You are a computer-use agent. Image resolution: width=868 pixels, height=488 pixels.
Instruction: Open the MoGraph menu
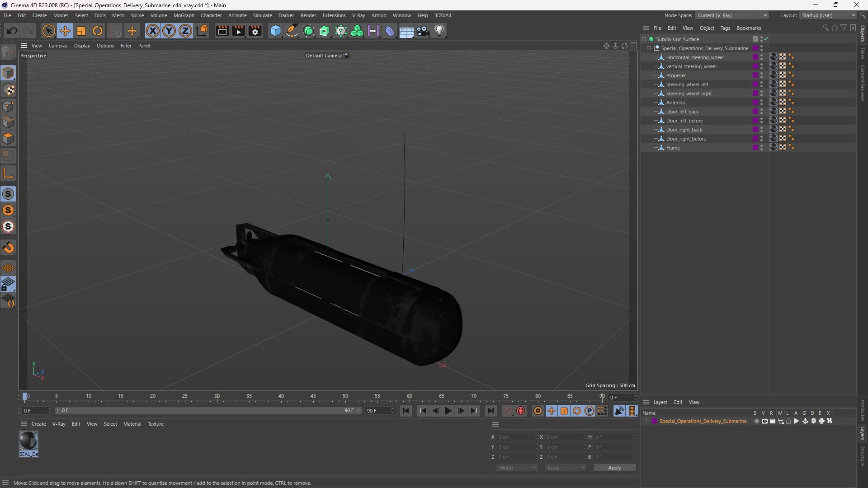point(184,15)
